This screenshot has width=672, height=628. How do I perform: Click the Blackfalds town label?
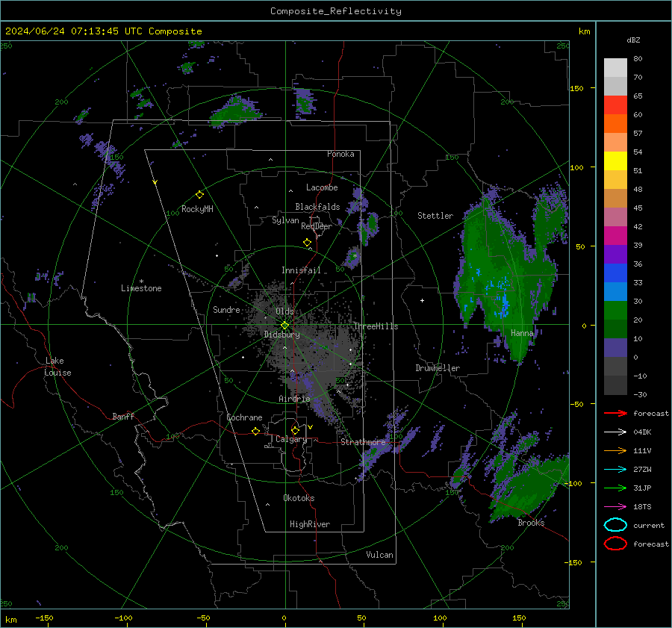[317, 207]
